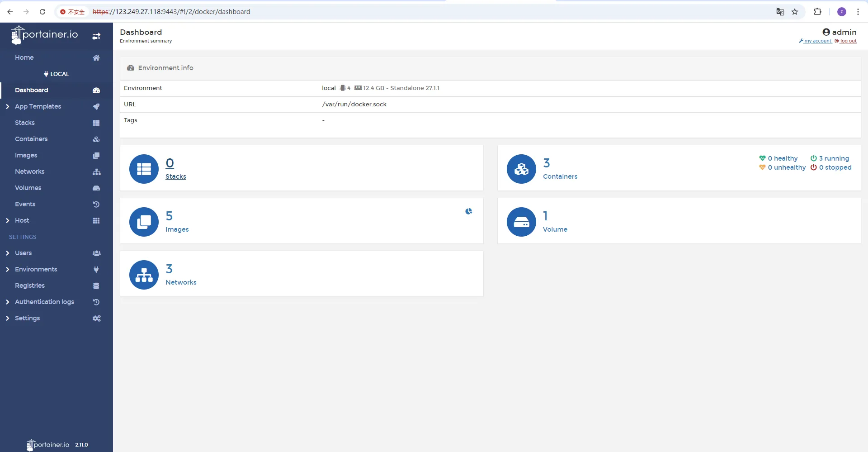Expand the Environments submenu chevron

tap(8, 270)
